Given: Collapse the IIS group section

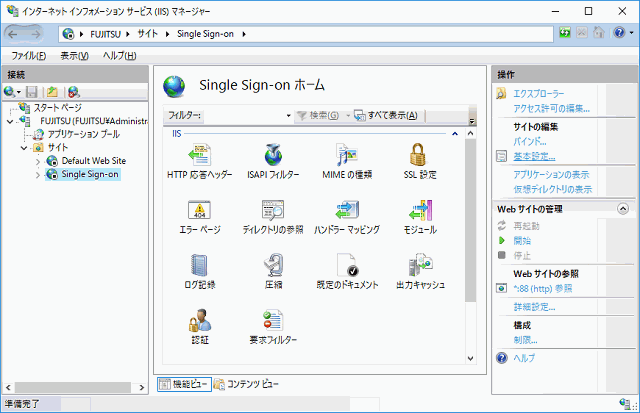Looking at the screenshot, I should 455,134.
